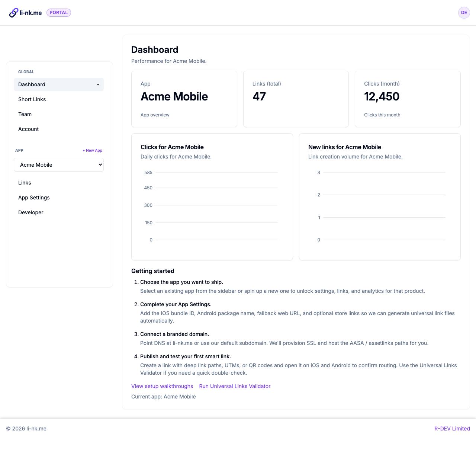Open Links under the App section

25,183
